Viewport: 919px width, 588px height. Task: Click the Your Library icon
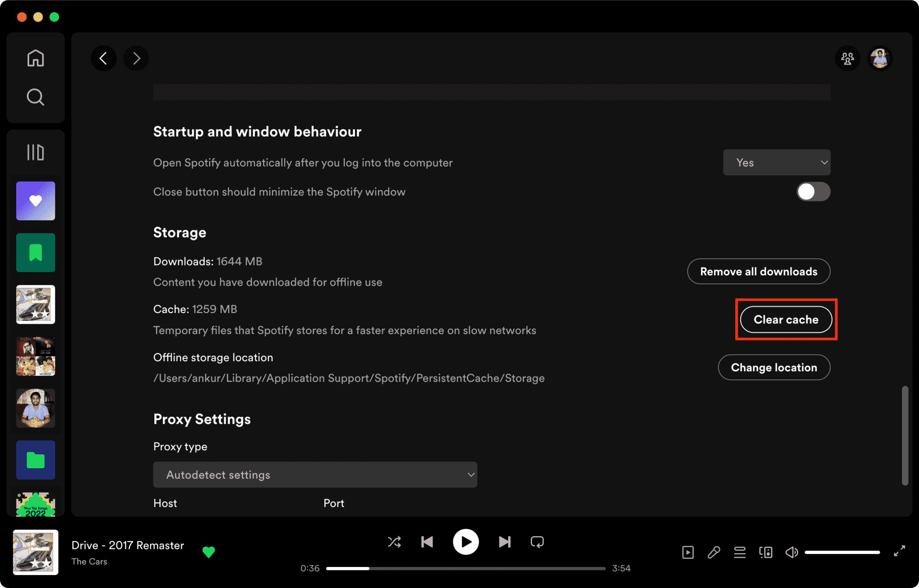(x=36, y=151)
